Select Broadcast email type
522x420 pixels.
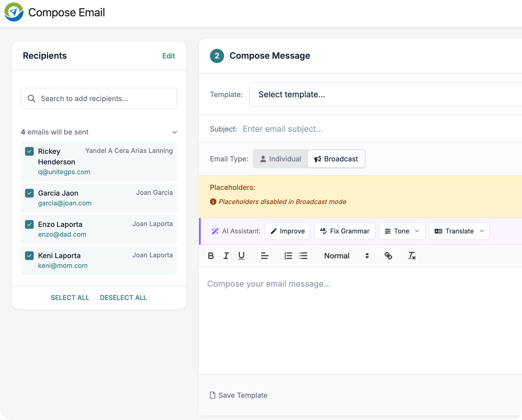pyautogui.click(x=336, y=159)
